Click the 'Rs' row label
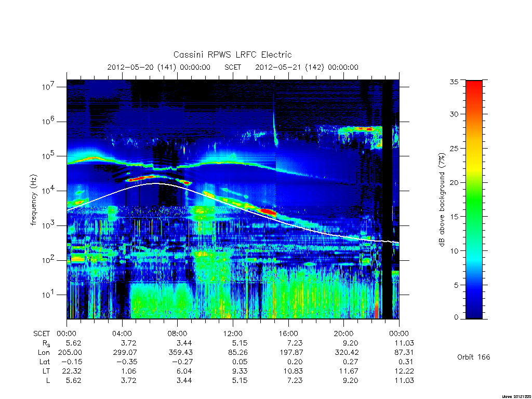 tap(46, 343)
